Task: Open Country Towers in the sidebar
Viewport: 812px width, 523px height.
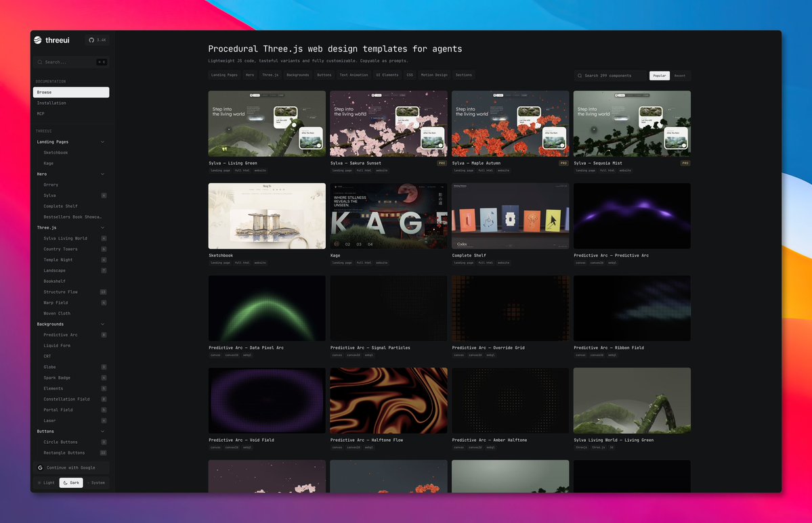Action: pos(60,249)
